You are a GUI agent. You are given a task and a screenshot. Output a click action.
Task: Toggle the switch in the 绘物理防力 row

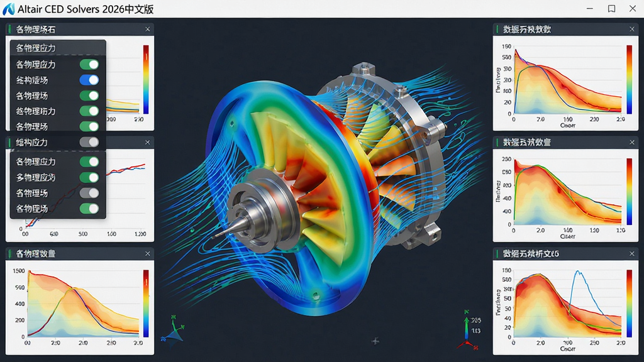[x=89, y=111]
